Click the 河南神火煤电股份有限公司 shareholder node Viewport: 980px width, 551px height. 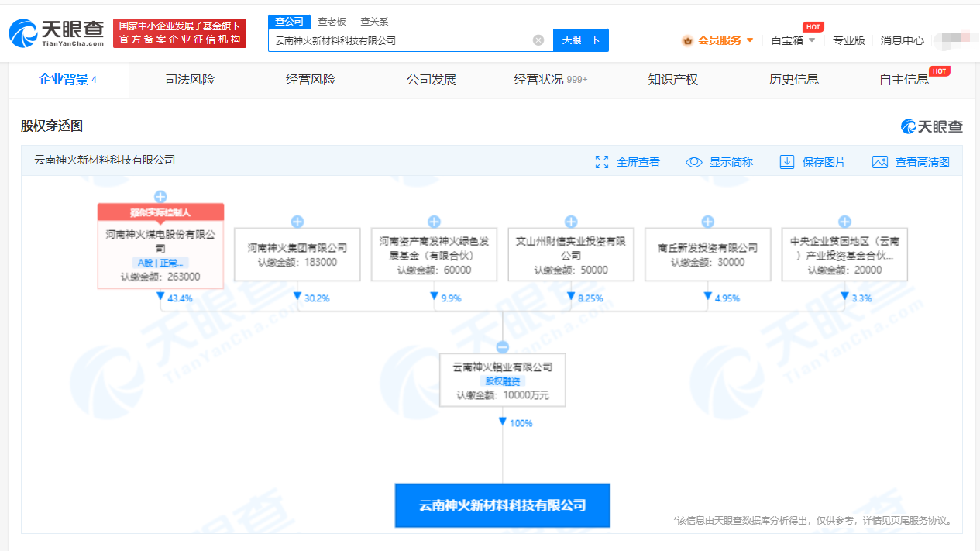[160, 246]
